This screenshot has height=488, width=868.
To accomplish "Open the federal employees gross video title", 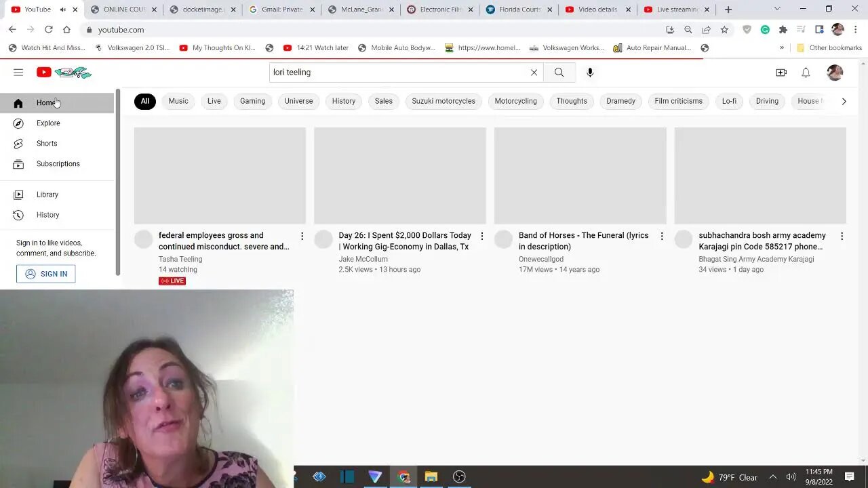I will (x=224, y=241).
